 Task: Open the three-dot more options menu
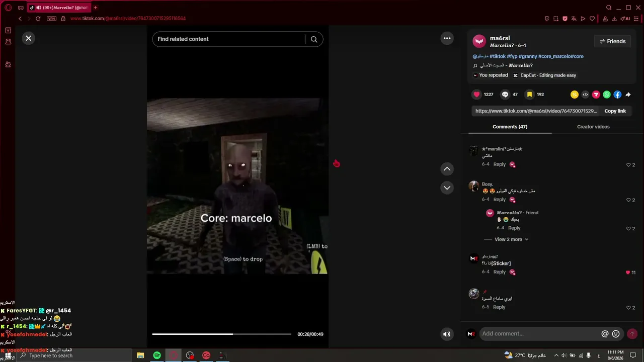point(447,38)
